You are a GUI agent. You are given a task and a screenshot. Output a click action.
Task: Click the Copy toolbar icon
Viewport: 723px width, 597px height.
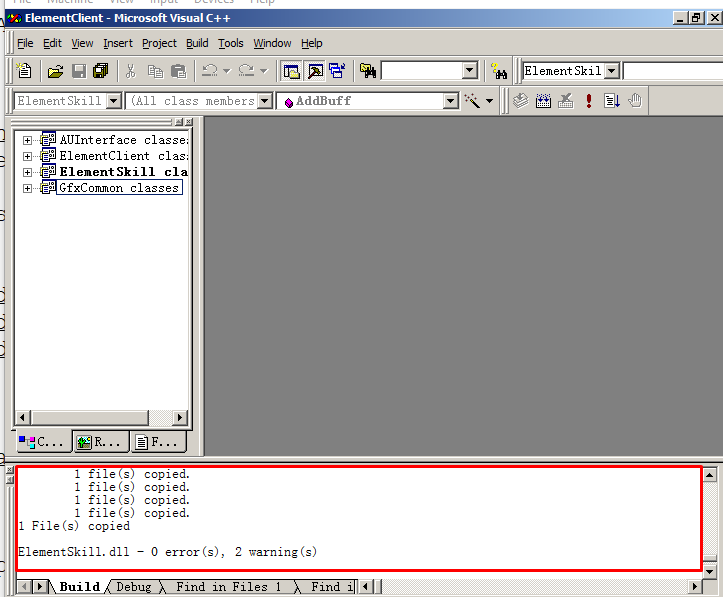coord(155,71)
